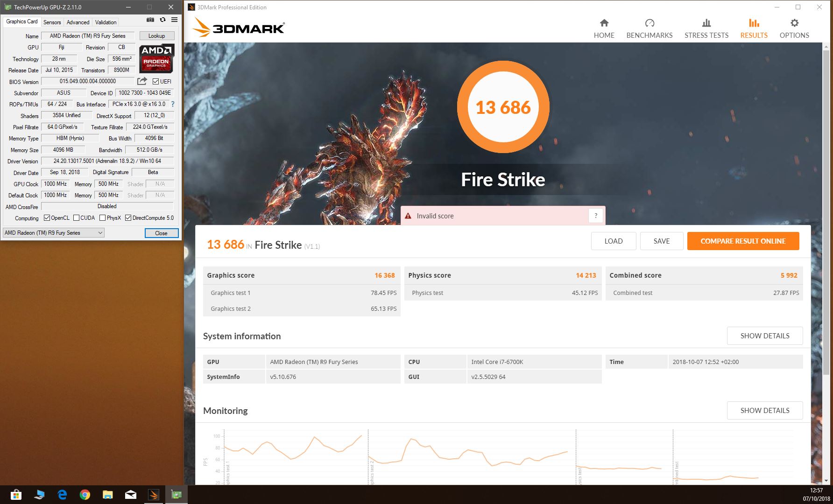
Task: Click Graphics test 1 row
Action: click(302, 293)
